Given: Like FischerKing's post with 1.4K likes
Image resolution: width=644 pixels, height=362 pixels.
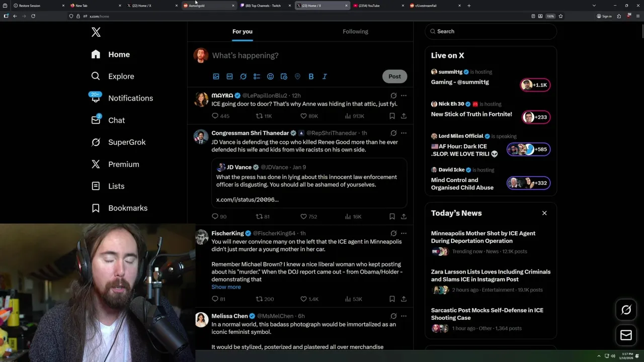Looking at the screenshot, I should (x=309, y=299).
